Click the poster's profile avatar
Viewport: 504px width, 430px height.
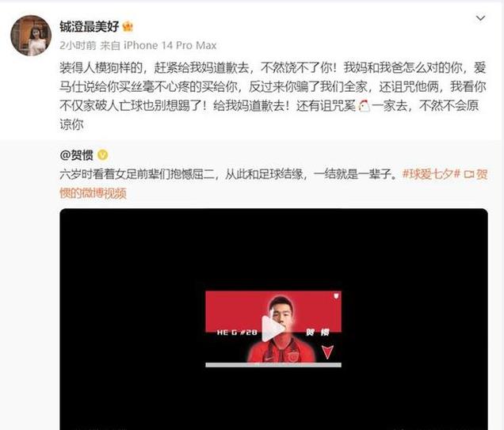(31, 36)
